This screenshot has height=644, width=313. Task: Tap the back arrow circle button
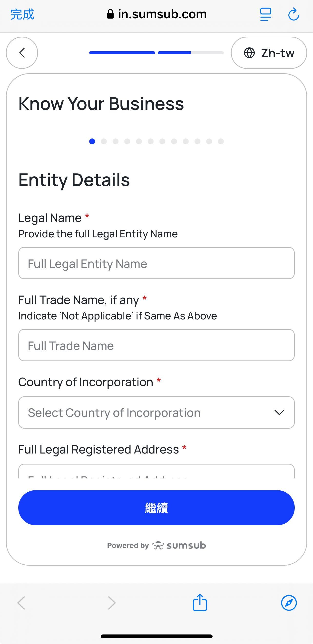tap(22, 53)
